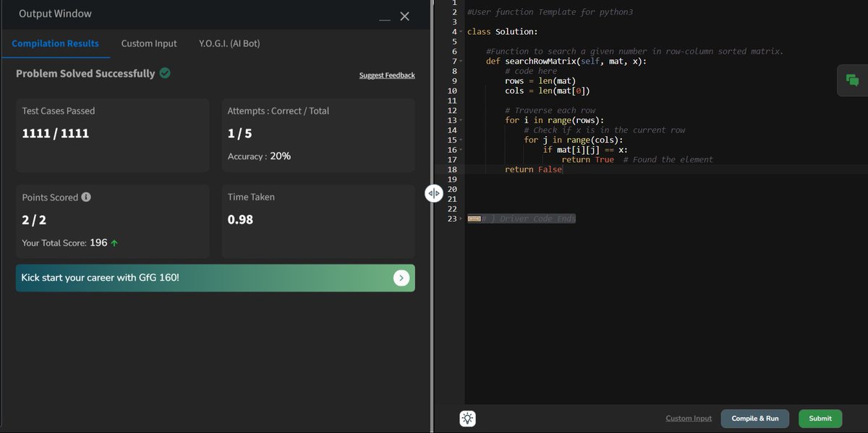Open the Y.O.G.I. (AI Bot) tab
This screenshot has width=868, height=433.
click(x=229, y=43)
